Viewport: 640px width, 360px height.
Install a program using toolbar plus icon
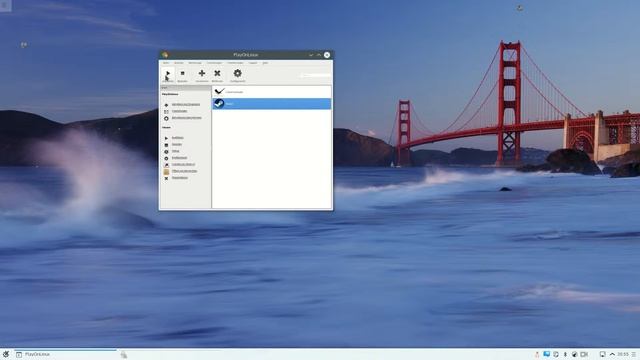point(202,75)
